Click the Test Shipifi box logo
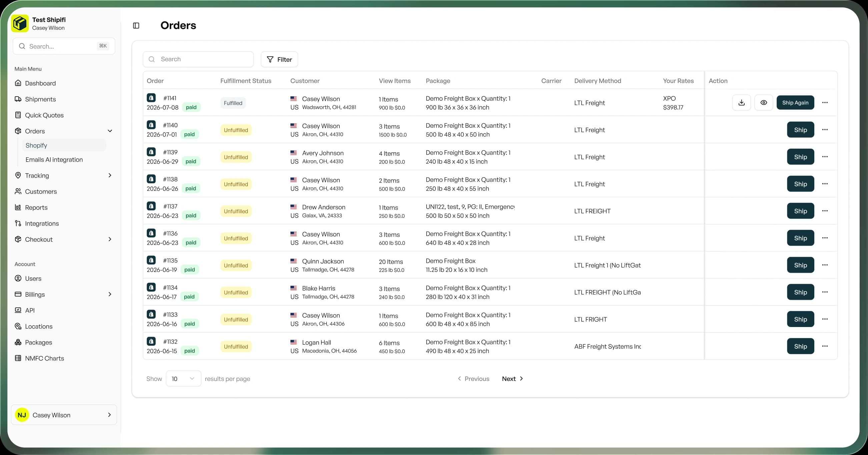The width and height of the screenshot is (868, 455). tap(20, 23)
